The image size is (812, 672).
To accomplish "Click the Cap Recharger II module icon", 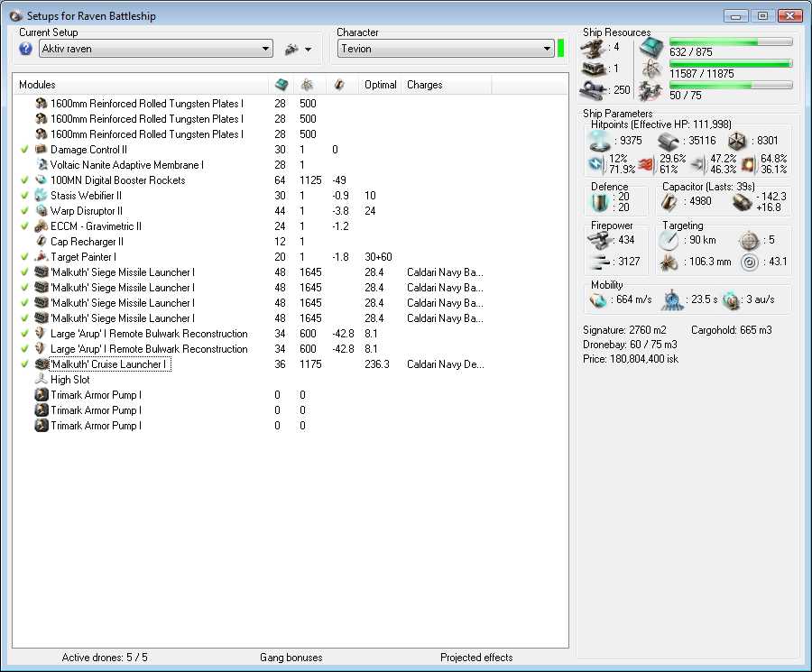I will (x=41, y=241).
